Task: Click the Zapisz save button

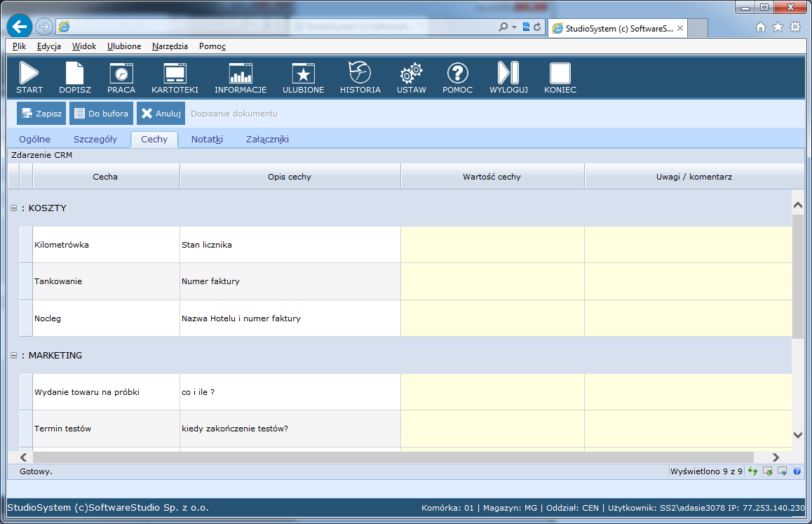Action: pyautogui.click(x=41, y=114)
